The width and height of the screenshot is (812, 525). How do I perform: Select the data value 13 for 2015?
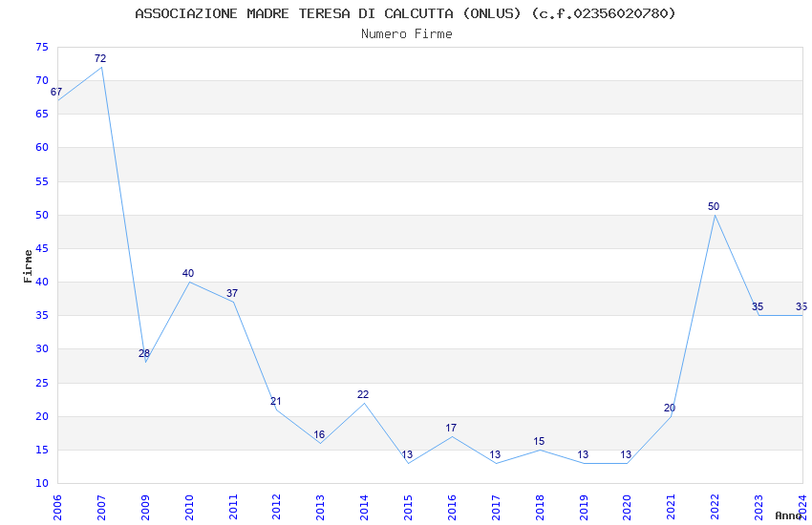click(407, 454)
